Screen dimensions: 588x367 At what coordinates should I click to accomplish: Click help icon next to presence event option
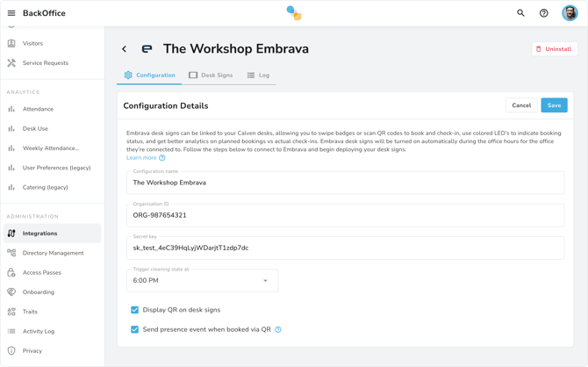(x=278, y=329)
